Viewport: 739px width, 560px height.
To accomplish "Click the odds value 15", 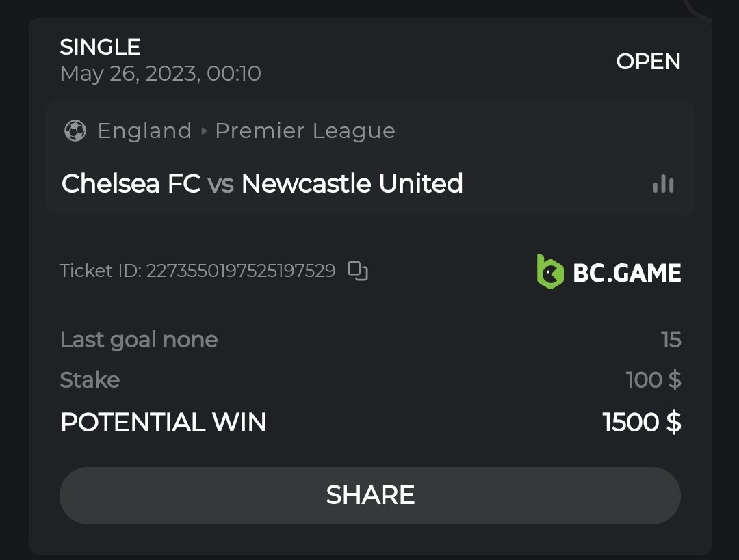I will [671, 340].
